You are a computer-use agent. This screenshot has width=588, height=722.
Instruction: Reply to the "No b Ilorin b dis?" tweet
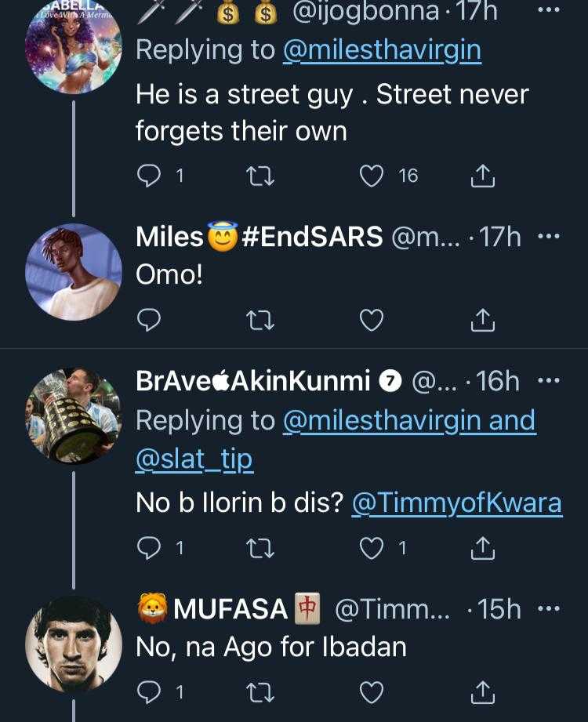pos(149,548)
